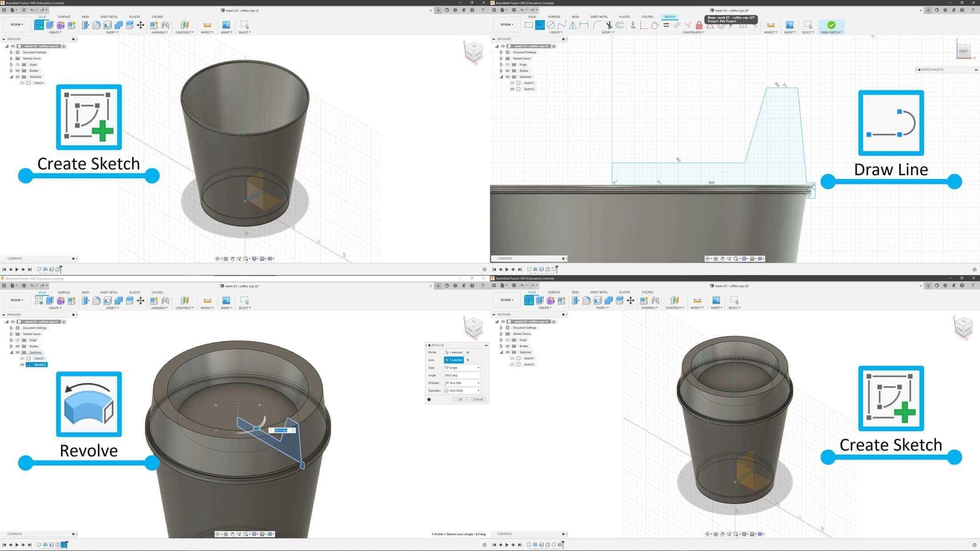
Task: Open Operation dropdown in Revolve dialog
Action: coord(462,390)
